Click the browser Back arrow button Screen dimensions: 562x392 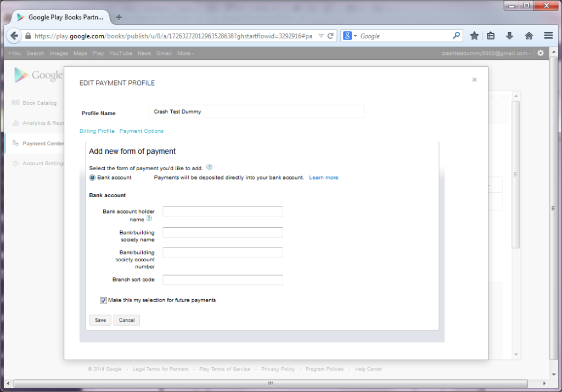pyautogui.click(x=14, y=36)
